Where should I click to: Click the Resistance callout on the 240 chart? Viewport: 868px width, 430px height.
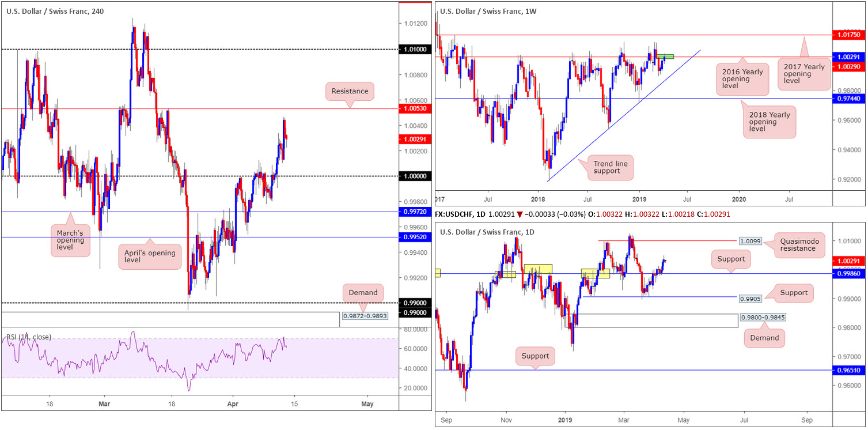[350, 91]
